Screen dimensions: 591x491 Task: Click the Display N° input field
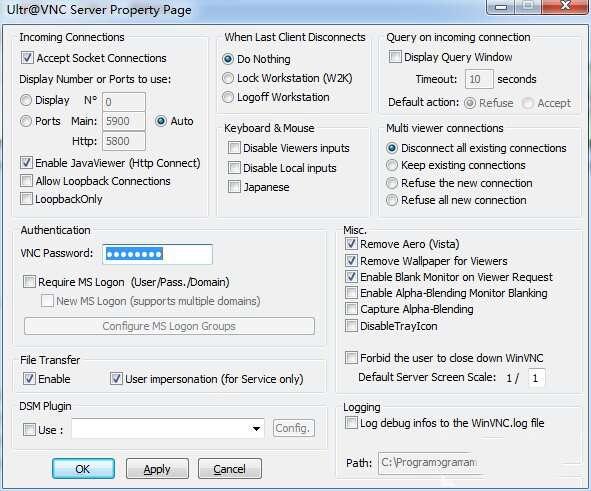tap(124, 102)
